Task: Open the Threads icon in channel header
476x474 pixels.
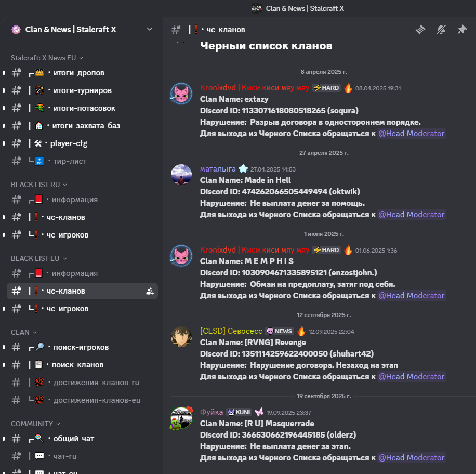Action: pos(420,30)
